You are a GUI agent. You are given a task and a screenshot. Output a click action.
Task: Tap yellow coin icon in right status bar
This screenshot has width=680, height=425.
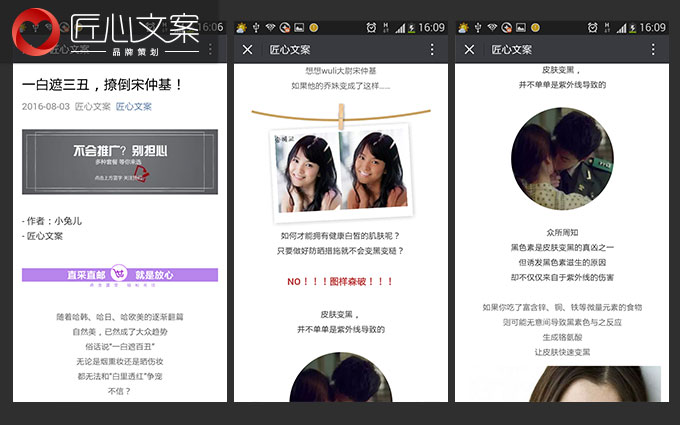click(x=536, y=28)
